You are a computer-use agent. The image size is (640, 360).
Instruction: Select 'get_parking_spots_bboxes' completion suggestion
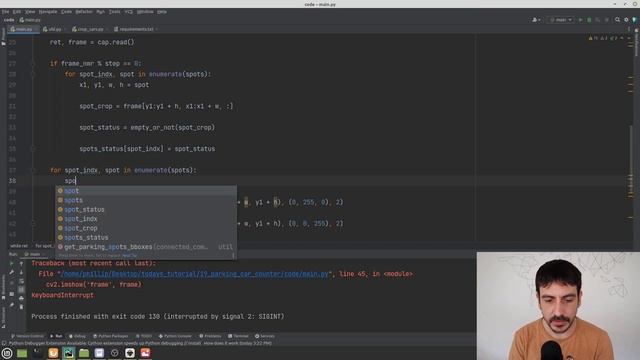coord(146,247)
